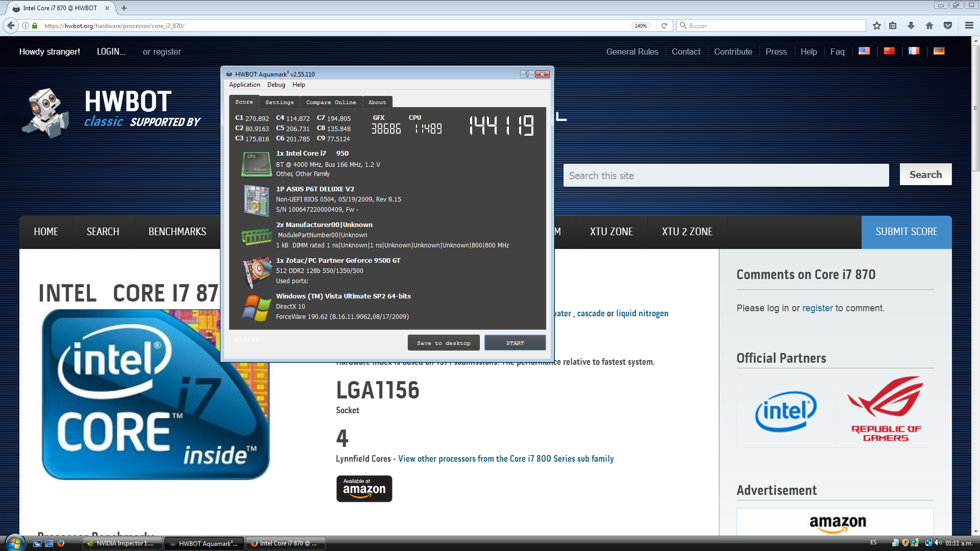Open the General Rules link

[632, 52]
